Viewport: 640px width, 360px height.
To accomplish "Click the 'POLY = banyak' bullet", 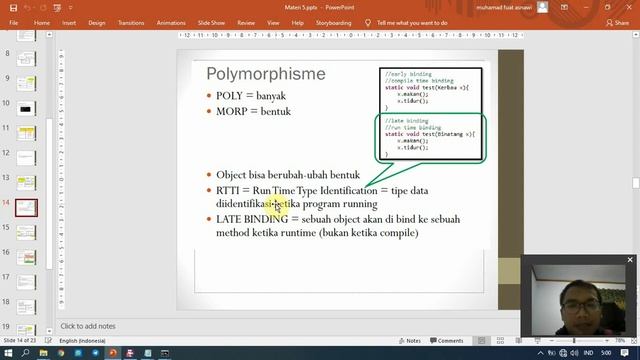I will coord(251,96).
